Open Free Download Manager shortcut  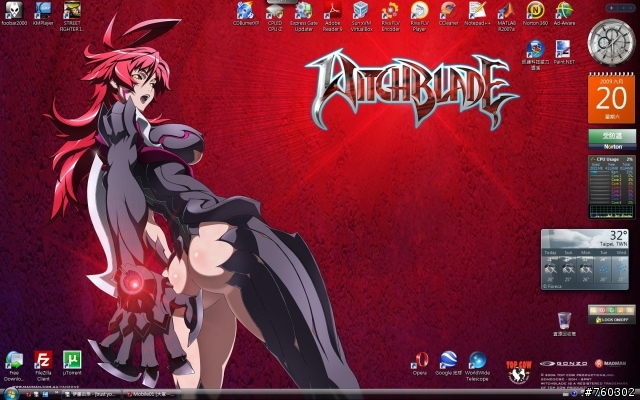tap(14, 366)
